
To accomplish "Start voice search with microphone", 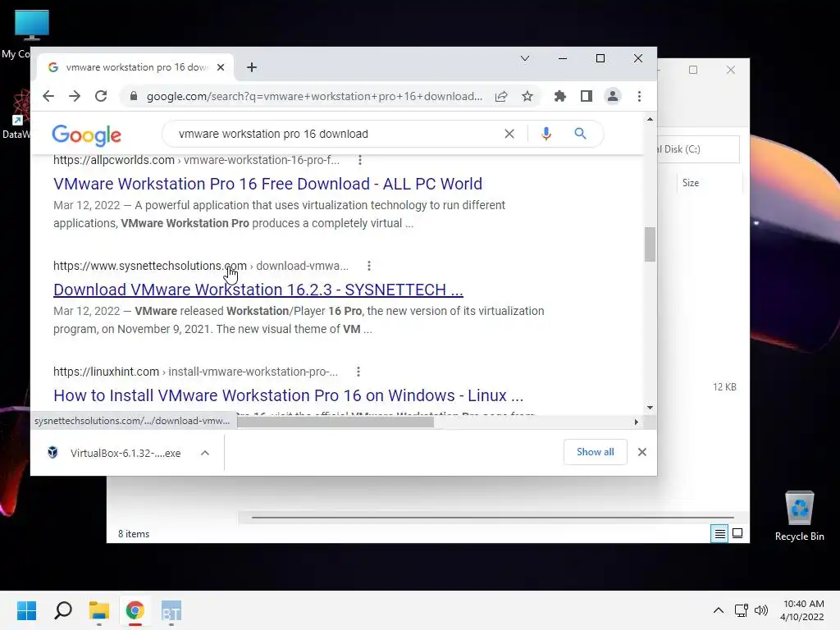I will (x=546, y=134).
